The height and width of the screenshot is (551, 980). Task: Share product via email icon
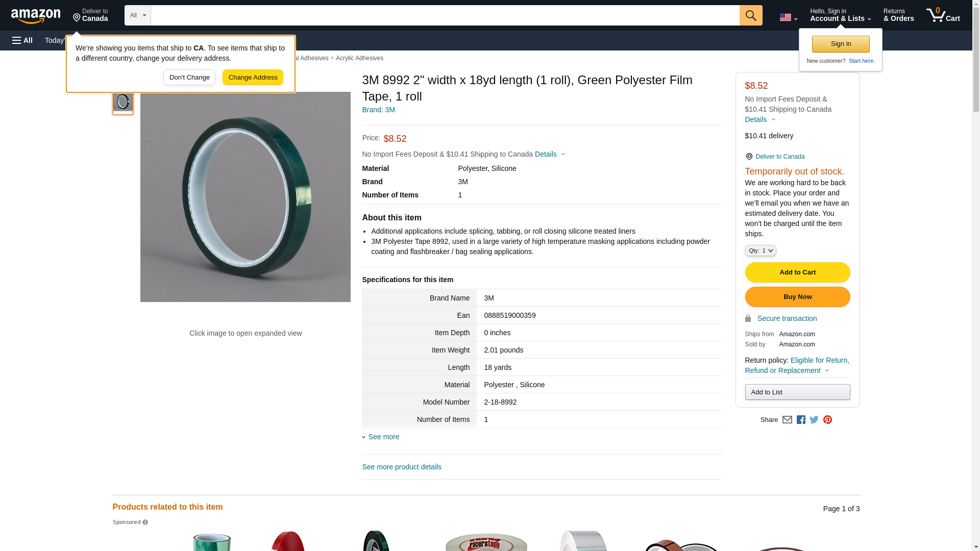(787, 420)
